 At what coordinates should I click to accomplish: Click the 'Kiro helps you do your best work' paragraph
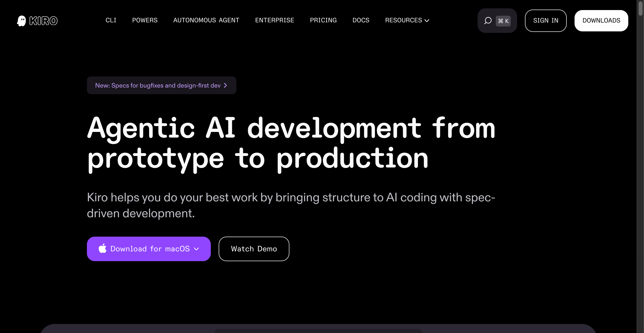pyautogui.click(x=291, y=205)
